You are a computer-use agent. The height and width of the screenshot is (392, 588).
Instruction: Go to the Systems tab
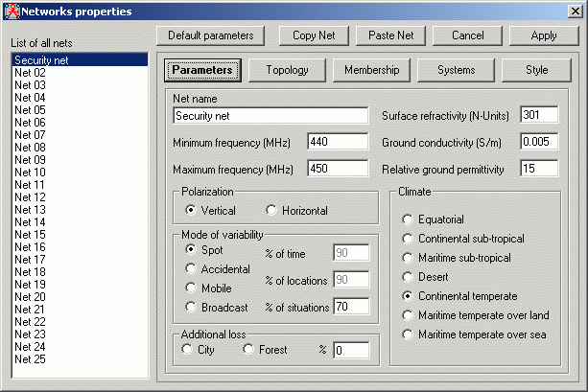(x=456, y=70)
